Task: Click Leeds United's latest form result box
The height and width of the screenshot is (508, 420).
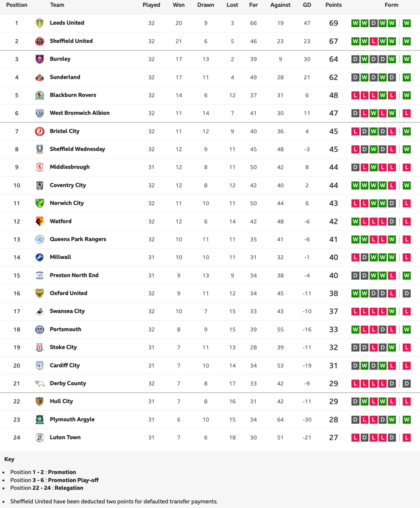Action: coord(406,23)
